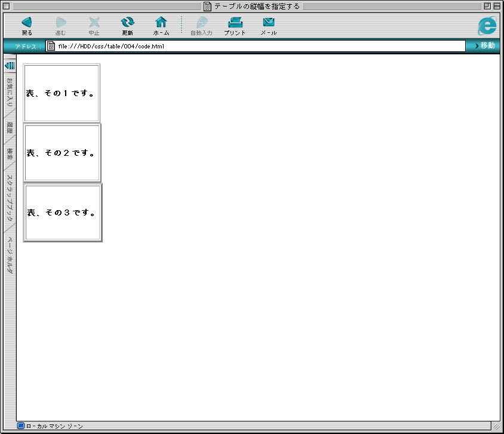Click the window collapse box in title bar

pyautogui.click(x=497, y=6)
